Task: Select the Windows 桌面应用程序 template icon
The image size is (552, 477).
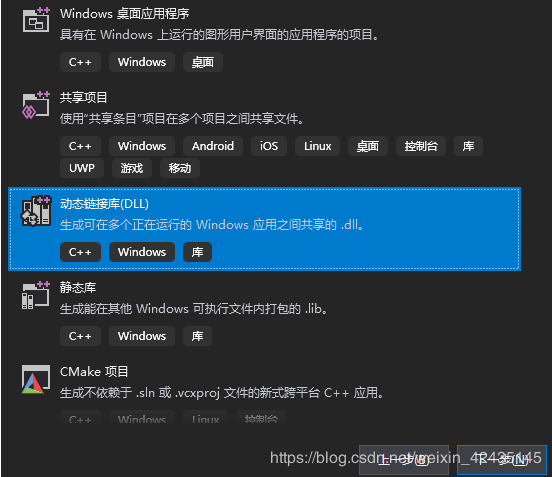Action: (36, 20)
